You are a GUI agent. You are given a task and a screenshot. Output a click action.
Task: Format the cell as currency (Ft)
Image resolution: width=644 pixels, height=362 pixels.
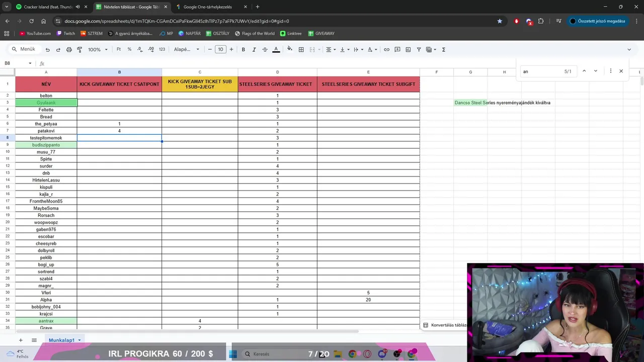119,49
